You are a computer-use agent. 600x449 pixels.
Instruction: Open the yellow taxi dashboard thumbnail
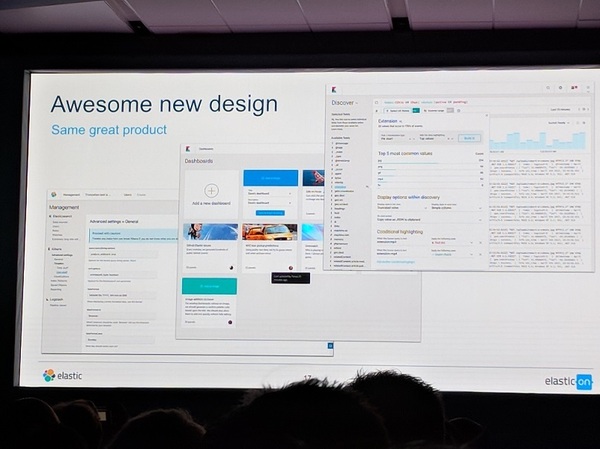point(270,233)
